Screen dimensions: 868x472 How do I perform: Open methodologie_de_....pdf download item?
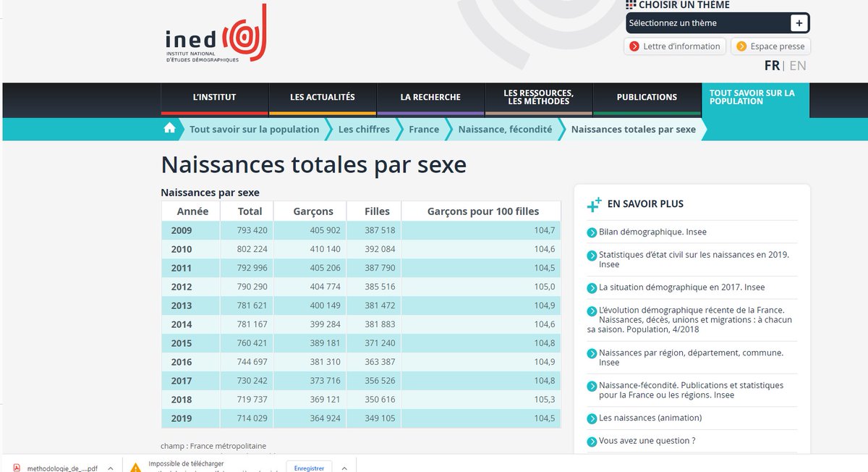[61, 468]
